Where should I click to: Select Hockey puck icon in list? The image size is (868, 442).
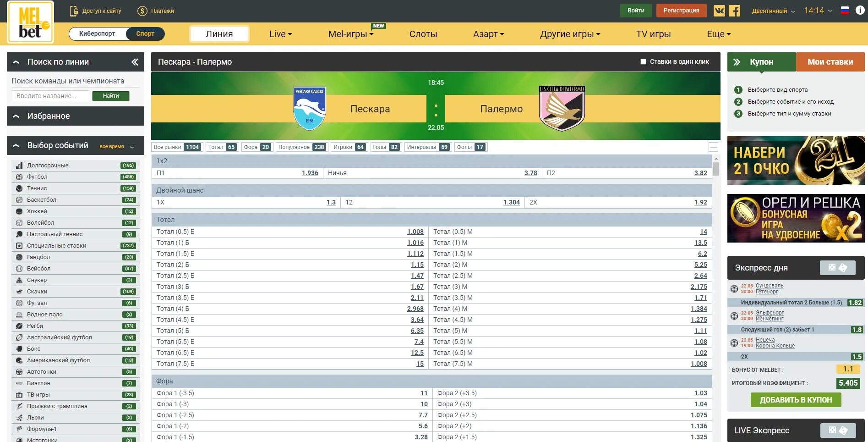tap(19, 211)
